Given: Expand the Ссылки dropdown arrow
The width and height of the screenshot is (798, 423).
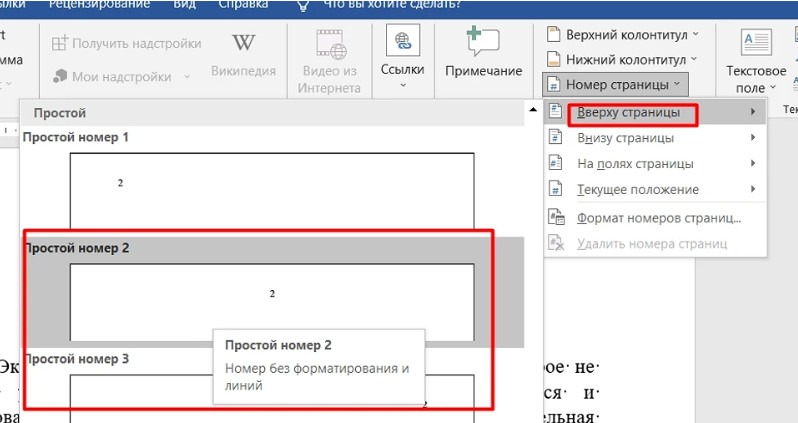Looking at the screenshot, I should pos(403,86).
